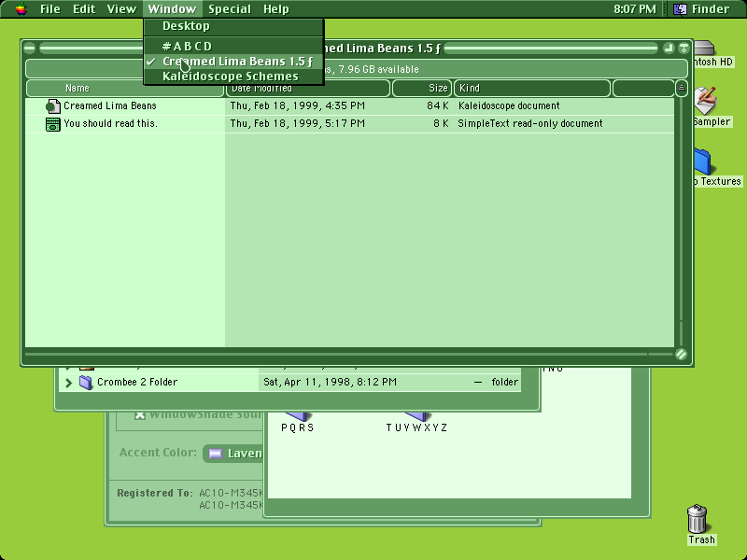Image resolution: width=747 pixels, height=560 pixels.
Task: Toggle the WindowShade Sound checkbox
Action: click(139, 414)
